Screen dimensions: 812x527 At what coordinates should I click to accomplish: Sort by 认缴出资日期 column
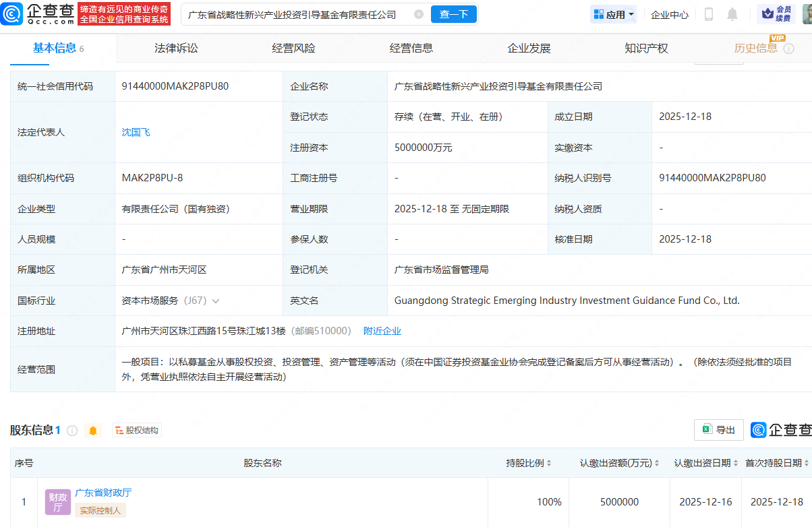pos(736,464)
